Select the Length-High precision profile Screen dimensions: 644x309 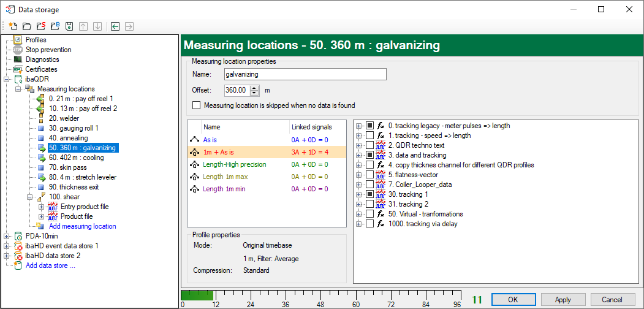(x=267, y=164)
